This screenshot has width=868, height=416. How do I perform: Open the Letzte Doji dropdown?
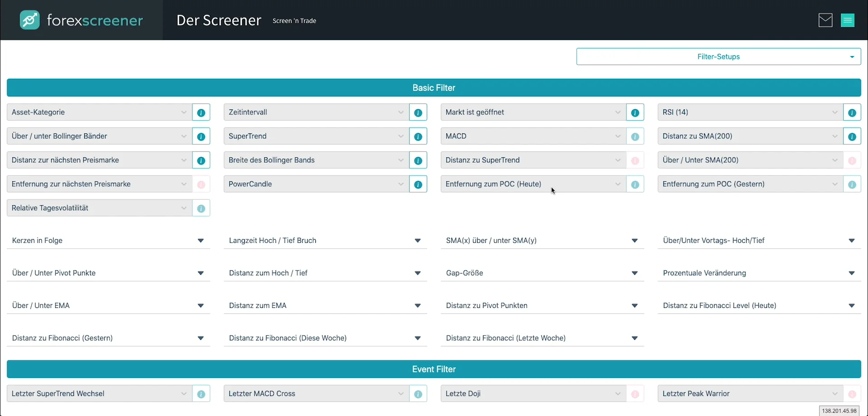point(534,394)
